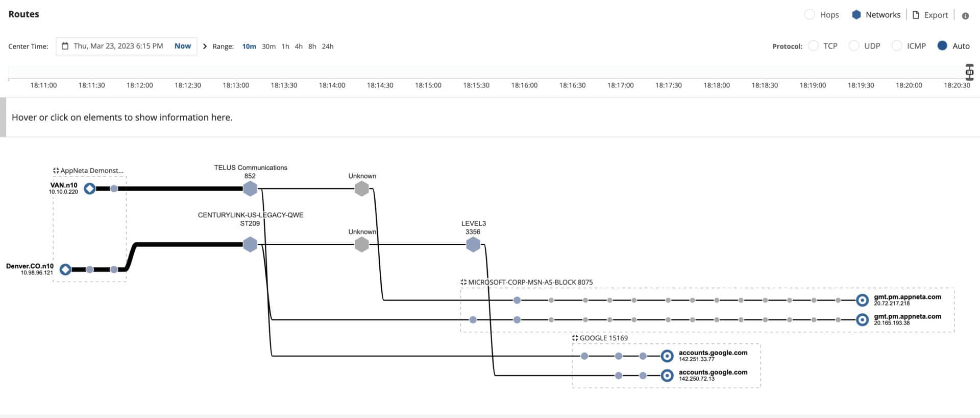980x418 pixels.
Task: Click the TELUS Communications 852 network hexagon
Action: point(250,189)
